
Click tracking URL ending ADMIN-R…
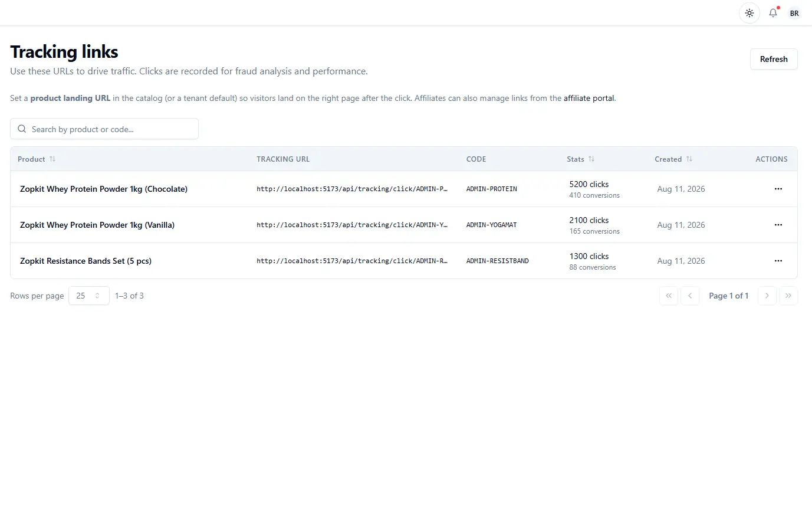point(352,261)
